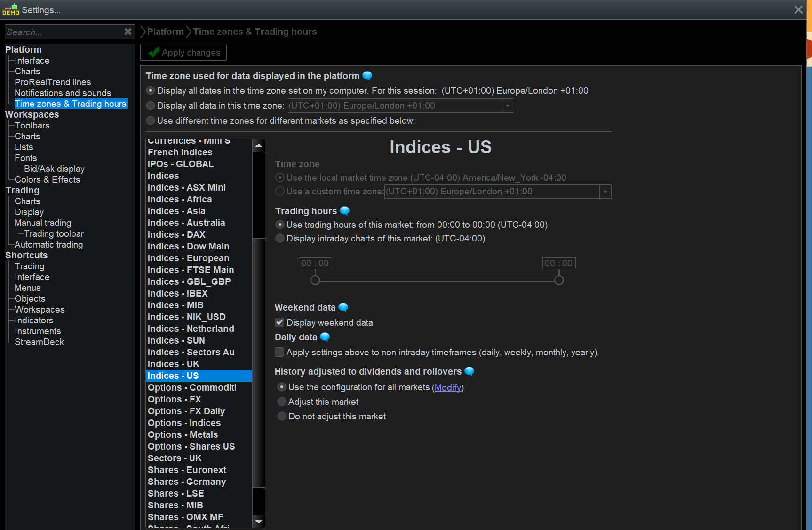Viewport: 812px width, 530px height.
Task: Click the help bubble next to Trading hours
Action: pyautogui.click(x=345, y=211)
